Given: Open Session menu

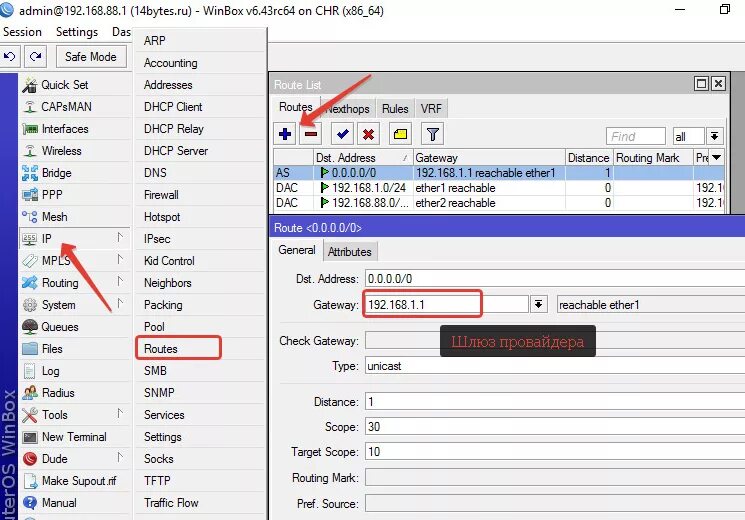Looking at the screenshot, I should pos(22,32).
